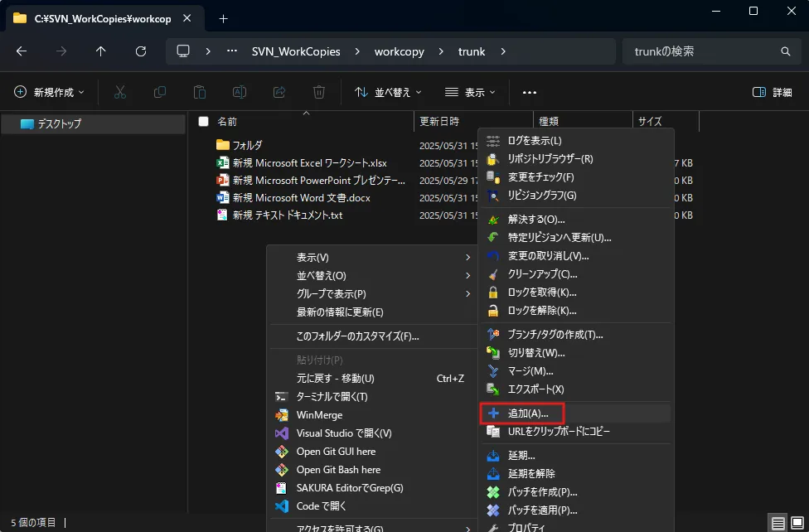Click the ターミナルで開く(T) terminal icon
The height and width of the screenshot is (532, 809).
coord(282,397)
